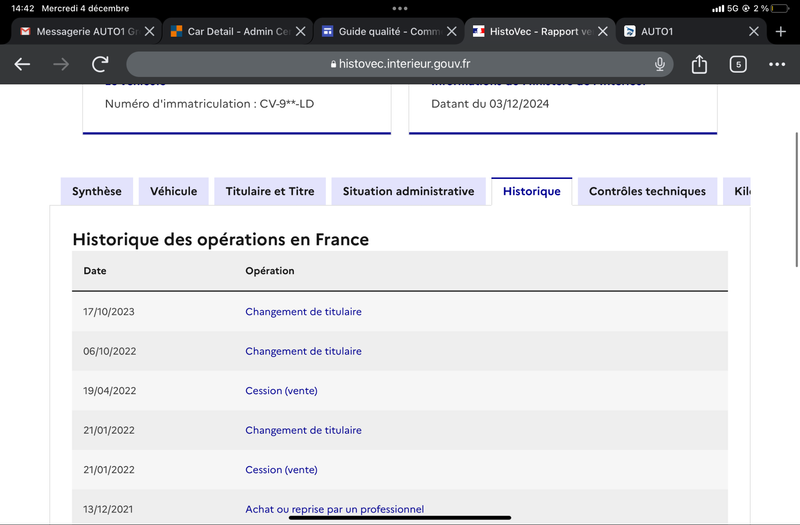Click Cession (vente) dated 21/01/2022
Screen dimensions: 800x525
coord(281,470)
